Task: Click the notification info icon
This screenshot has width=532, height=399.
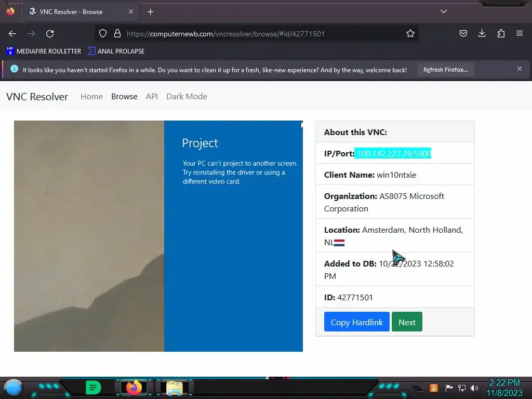Action: point(14,69)
